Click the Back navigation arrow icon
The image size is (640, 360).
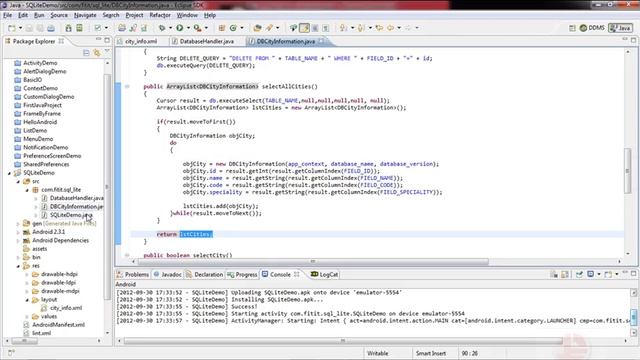391,28
